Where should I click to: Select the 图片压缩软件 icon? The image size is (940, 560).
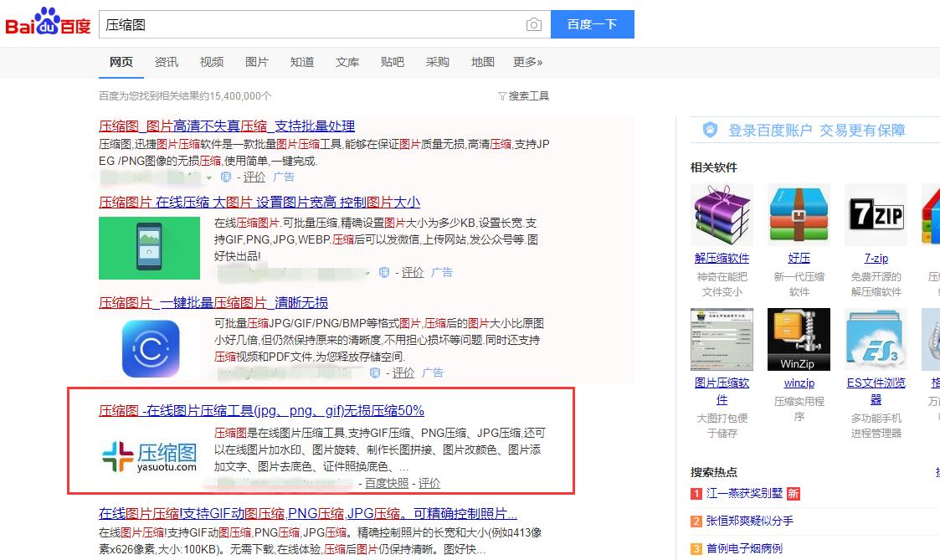722,338
